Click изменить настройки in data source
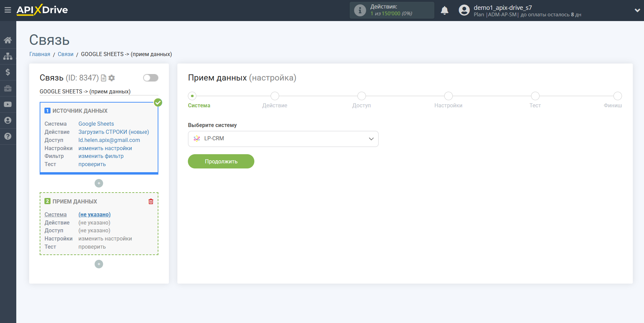The image size is (644, 323). [x=105, y=148]
